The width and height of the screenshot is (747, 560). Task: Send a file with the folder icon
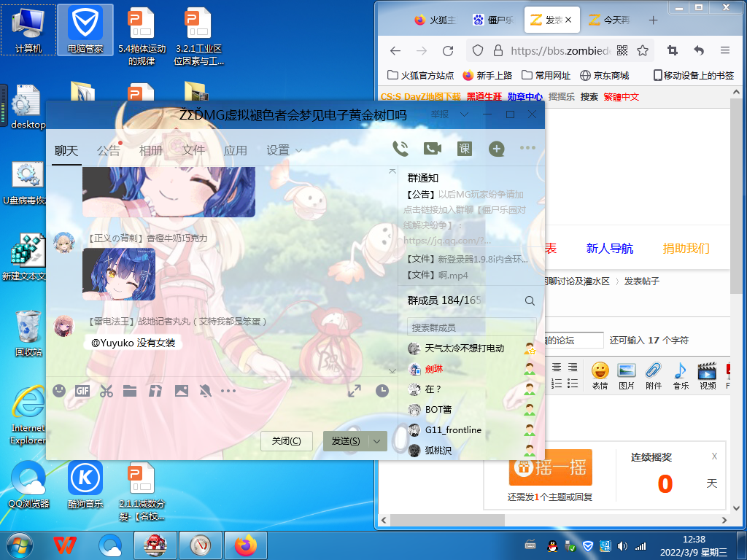130,391
